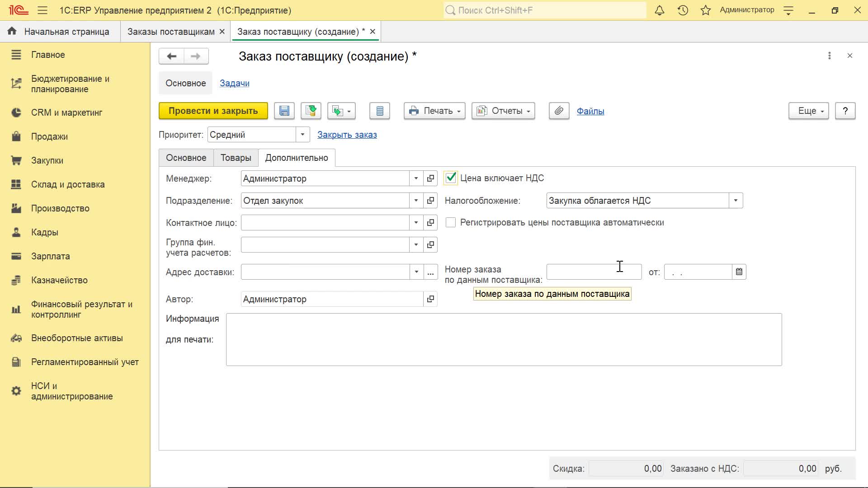This screenshot has width=868, height=488.
Task: Open the Печать dropdown button
Action: click(434, 111)
